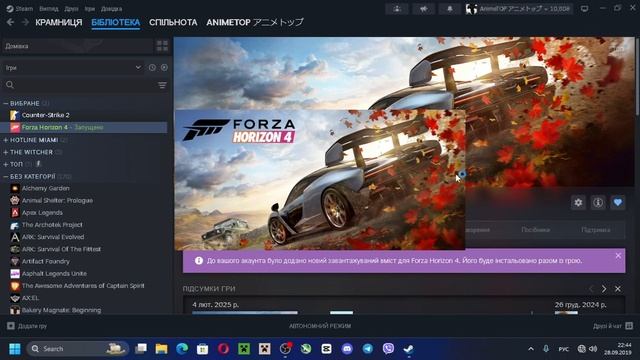
Task: Click the ready to play filter icon
Action: [164, 68]
